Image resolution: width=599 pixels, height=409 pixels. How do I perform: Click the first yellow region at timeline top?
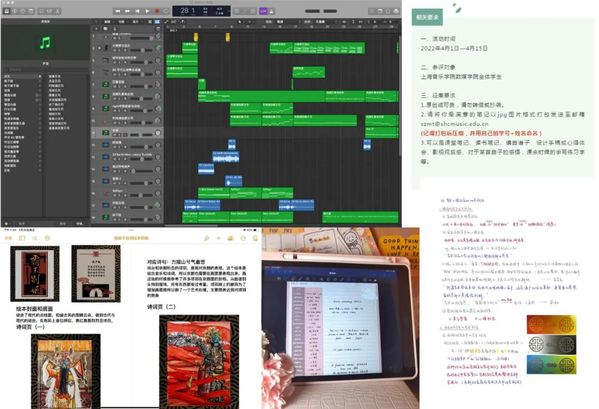coord(196,37)
